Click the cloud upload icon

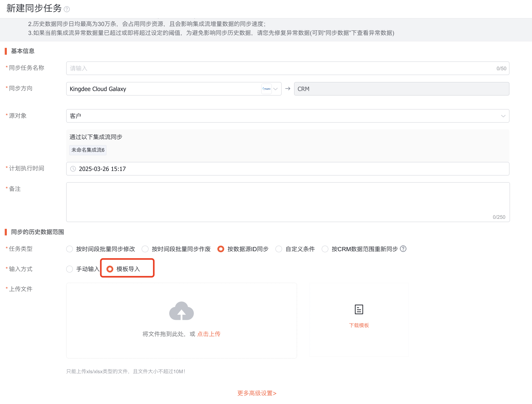pos(181,311)
